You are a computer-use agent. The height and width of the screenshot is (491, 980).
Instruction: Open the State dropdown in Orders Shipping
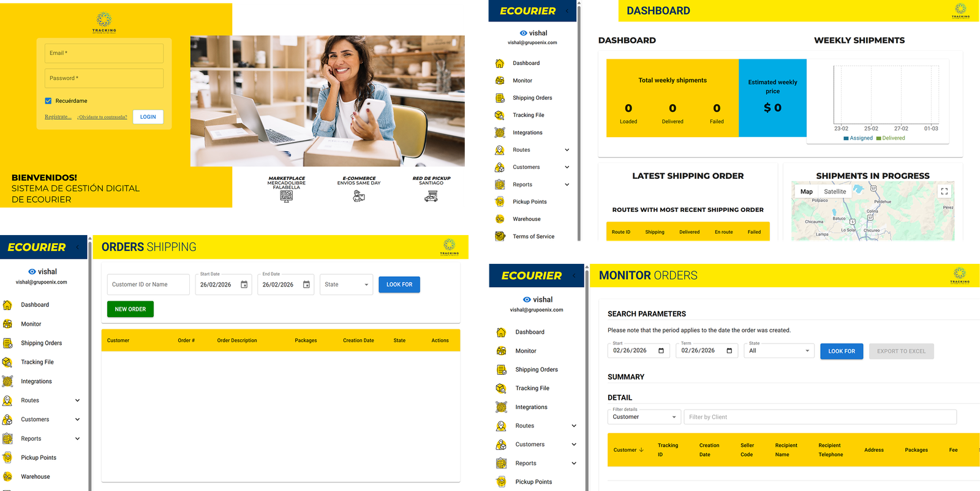click(346, 285)
